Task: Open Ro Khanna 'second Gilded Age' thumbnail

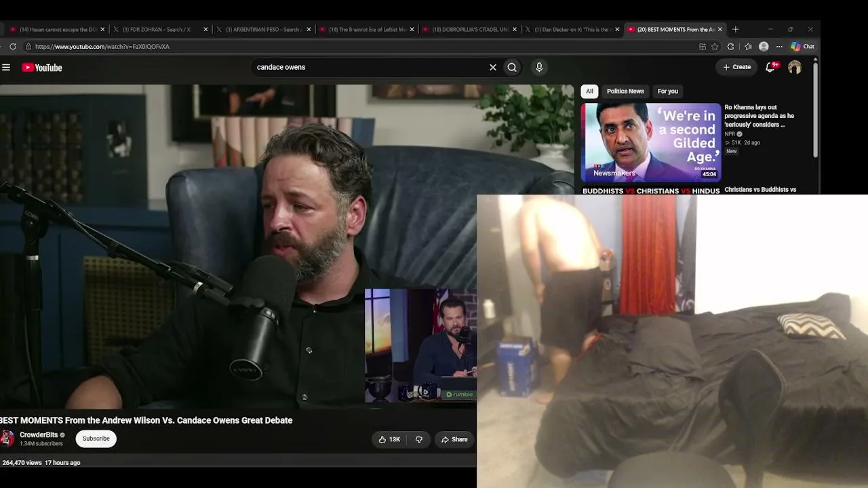Action: pos(651,142)
